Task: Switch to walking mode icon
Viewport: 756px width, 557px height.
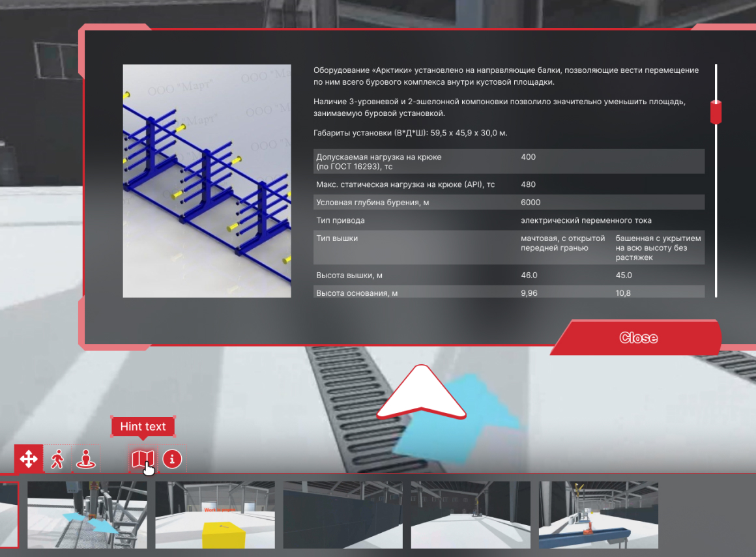Action: (x=57, y=459)
